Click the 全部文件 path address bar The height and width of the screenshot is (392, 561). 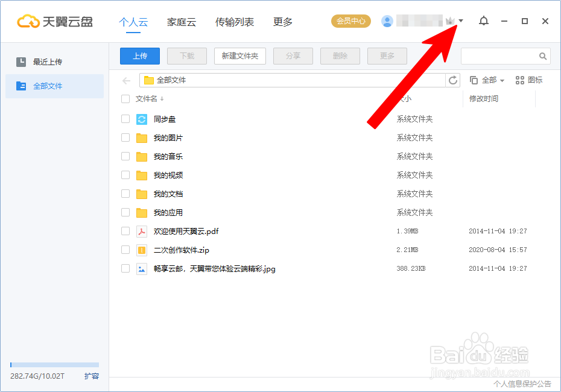[x=293, y=80]
